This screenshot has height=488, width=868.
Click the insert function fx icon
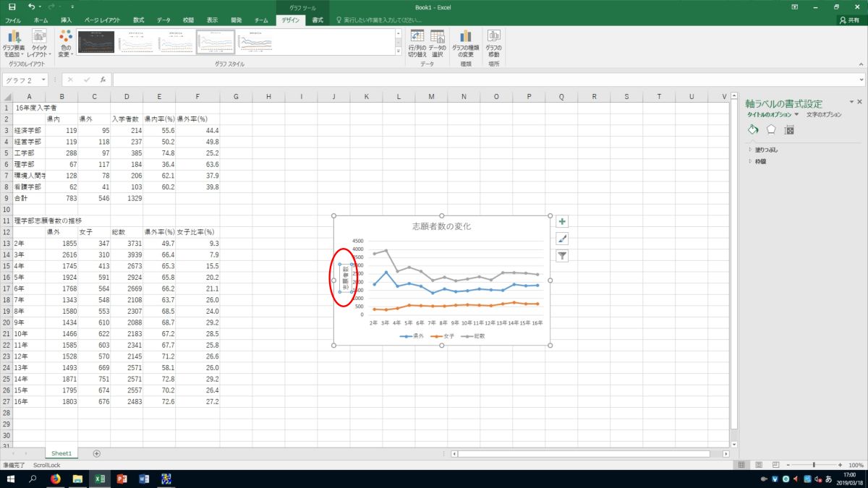click(x=103, y=80)
